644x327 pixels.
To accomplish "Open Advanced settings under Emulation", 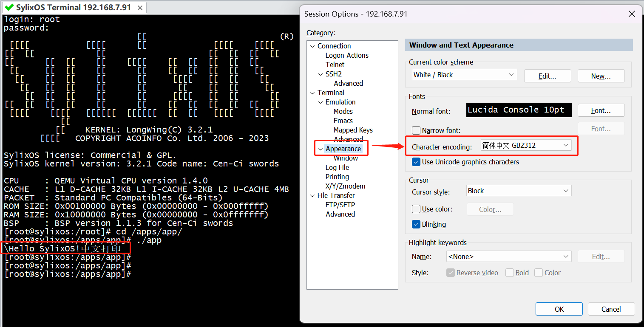I will (348, 139).
